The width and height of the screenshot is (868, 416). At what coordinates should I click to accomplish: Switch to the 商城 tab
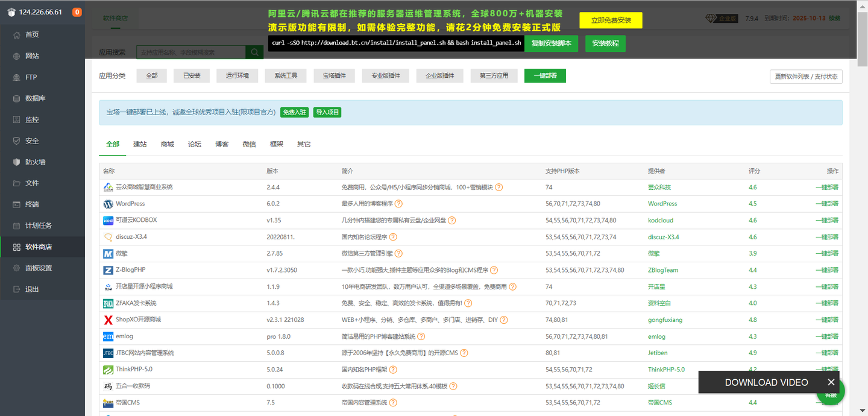point(167,144)
